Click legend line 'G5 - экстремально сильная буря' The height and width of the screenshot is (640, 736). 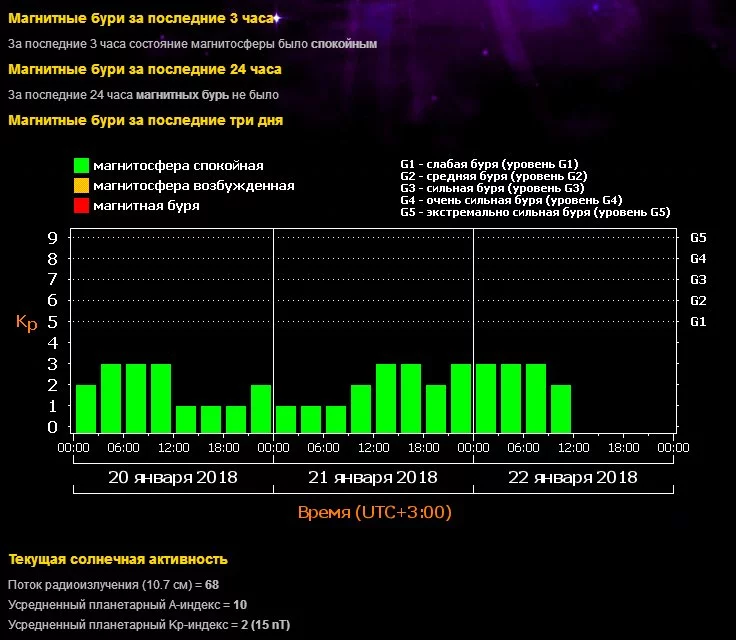(x=535, y=212)
